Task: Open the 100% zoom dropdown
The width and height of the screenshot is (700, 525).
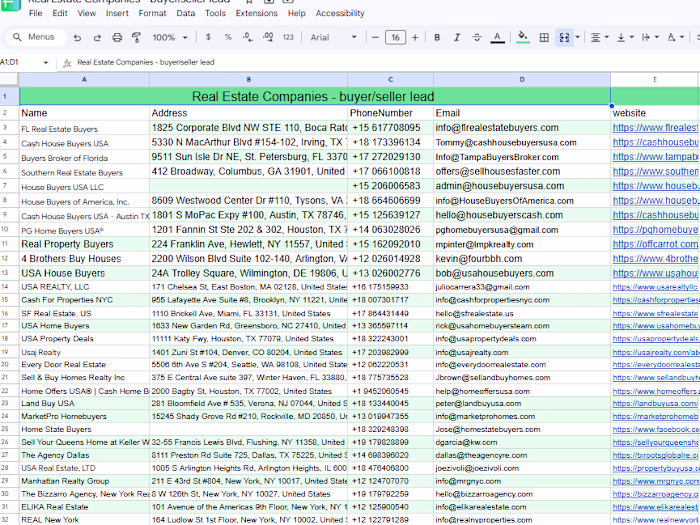Action: [170, 38]
